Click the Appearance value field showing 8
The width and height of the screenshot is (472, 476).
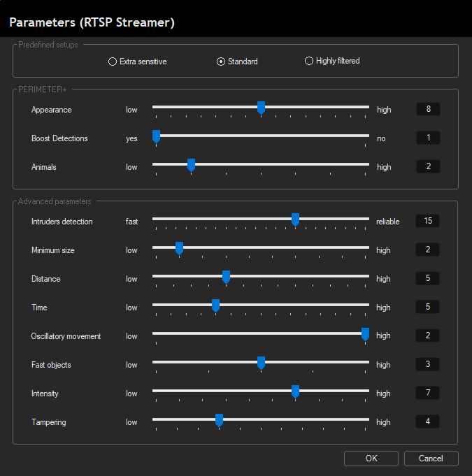click(x=428, y=109)
